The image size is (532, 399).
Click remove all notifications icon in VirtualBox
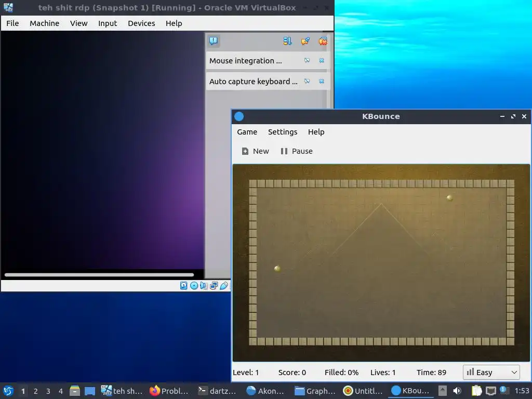[x=323, y=41]
